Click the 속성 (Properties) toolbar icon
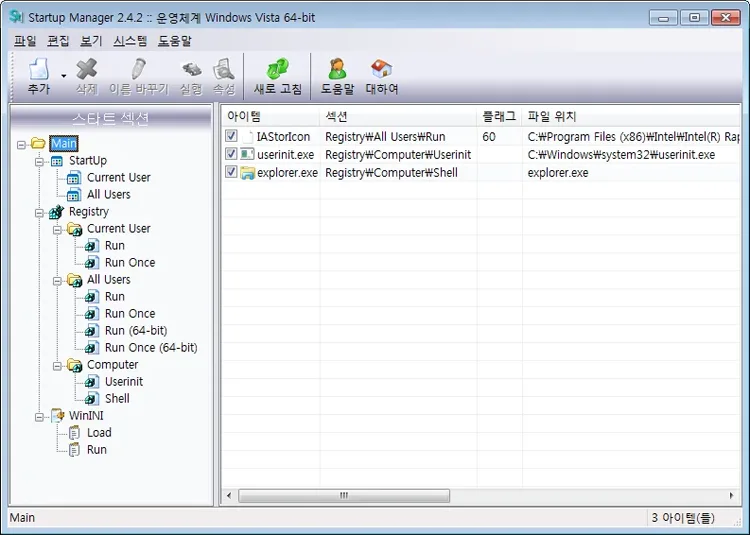750x535 pixels. (x=224, y=70)
